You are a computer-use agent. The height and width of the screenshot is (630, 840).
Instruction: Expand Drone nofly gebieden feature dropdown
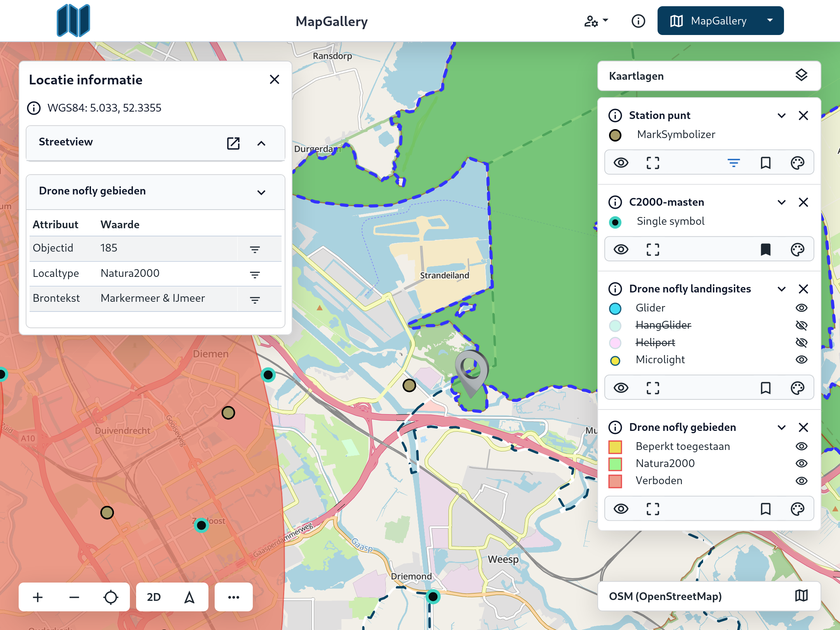[x=261, y=192]
